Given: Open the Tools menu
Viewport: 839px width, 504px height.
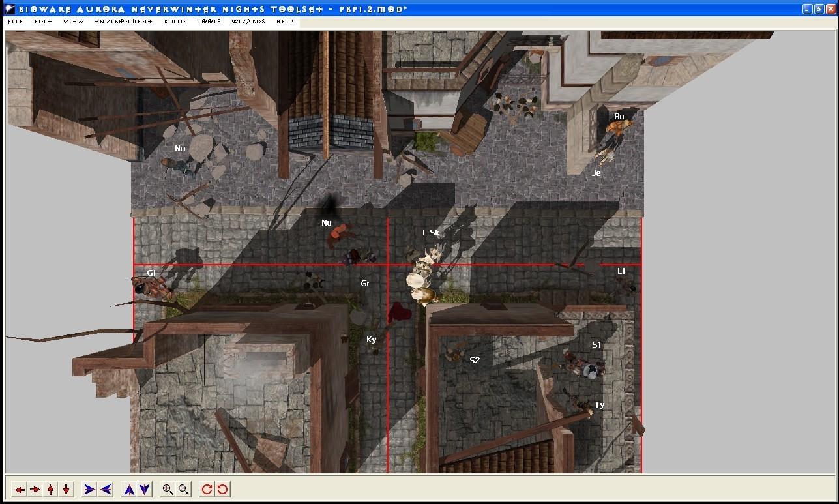Looking at the screenshot, I should click(x=209, y=22).
